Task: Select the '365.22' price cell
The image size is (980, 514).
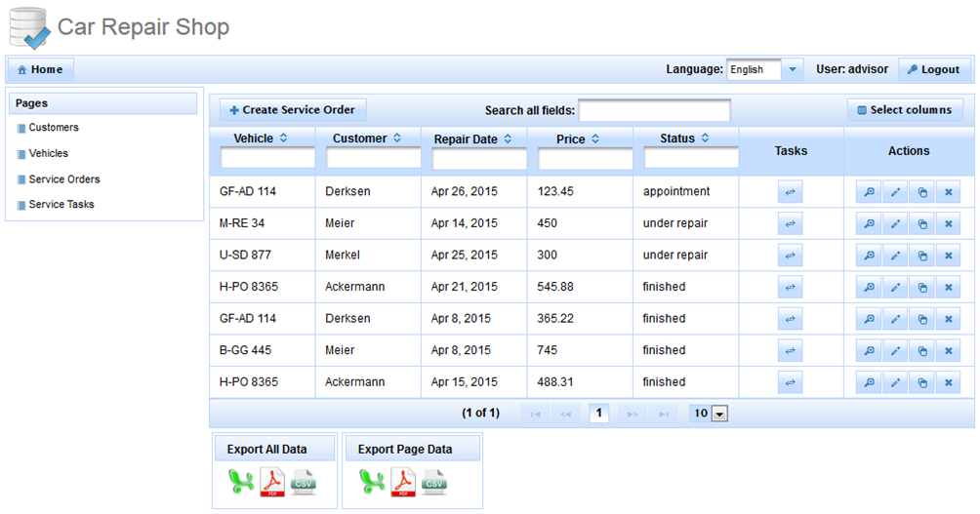Action: tap(580, 318)
